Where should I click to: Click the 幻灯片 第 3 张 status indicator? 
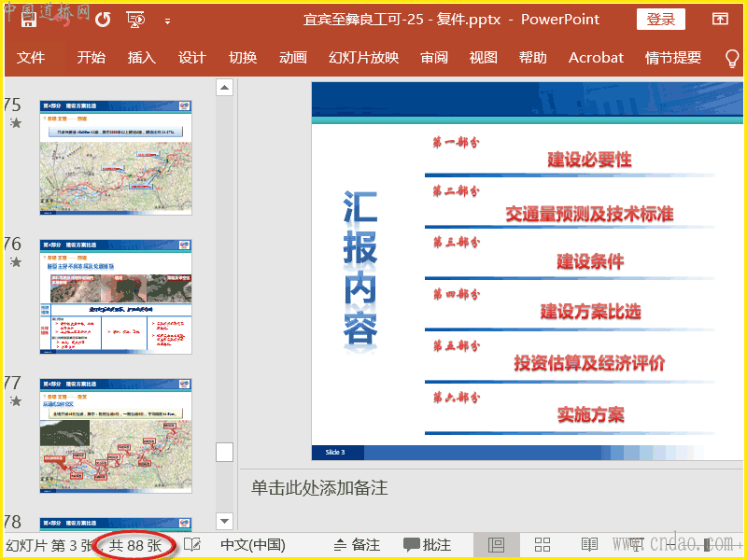point(49,545)
